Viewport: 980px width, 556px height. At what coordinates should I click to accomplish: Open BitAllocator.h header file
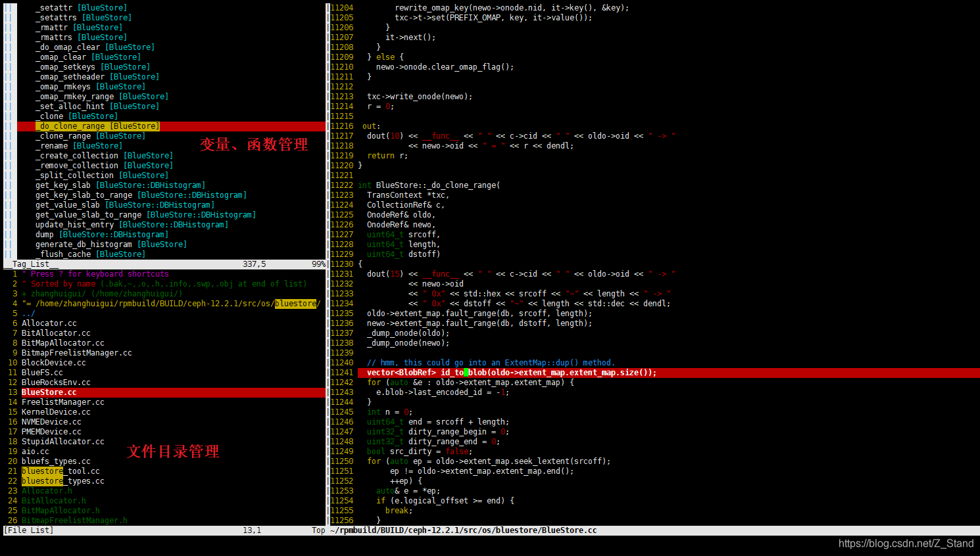coord(54,501)
